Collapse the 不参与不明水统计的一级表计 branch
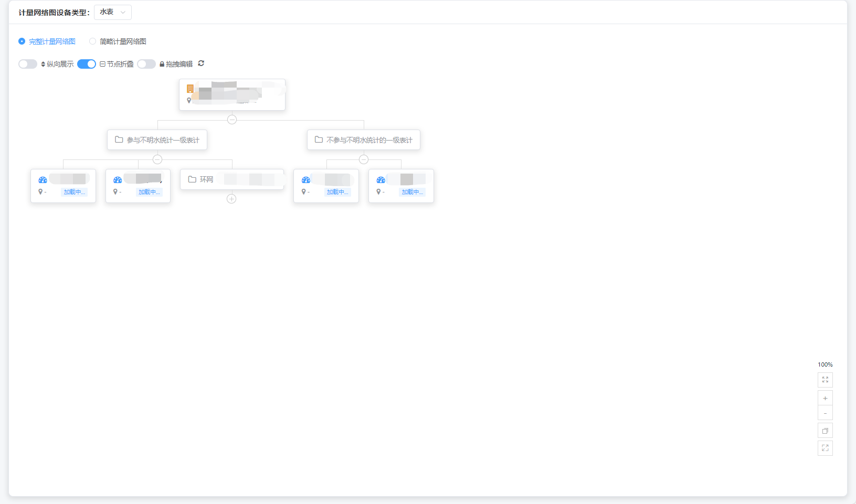Image resolution: width=856 pixels, height=504 pixels. 364,159
